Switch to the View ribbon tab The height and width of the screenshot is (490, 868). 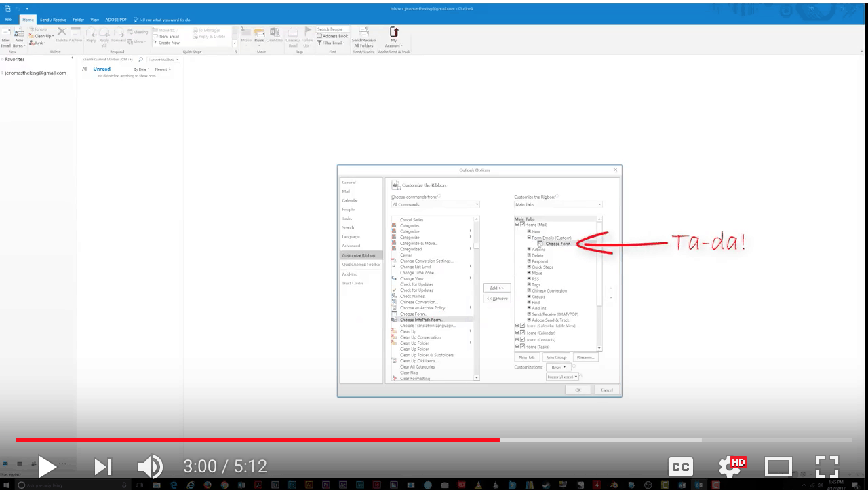point(94,20)
